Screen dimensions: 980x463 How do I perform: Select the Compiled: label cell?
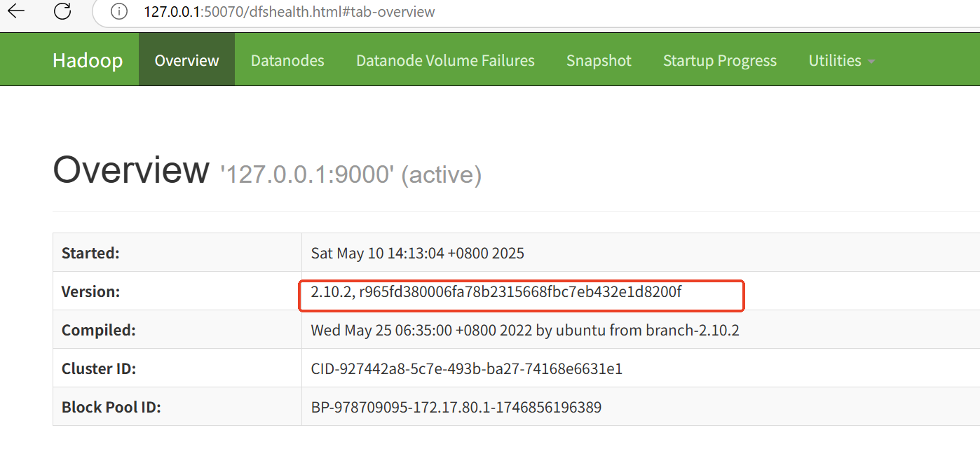(x=177, y=329)
